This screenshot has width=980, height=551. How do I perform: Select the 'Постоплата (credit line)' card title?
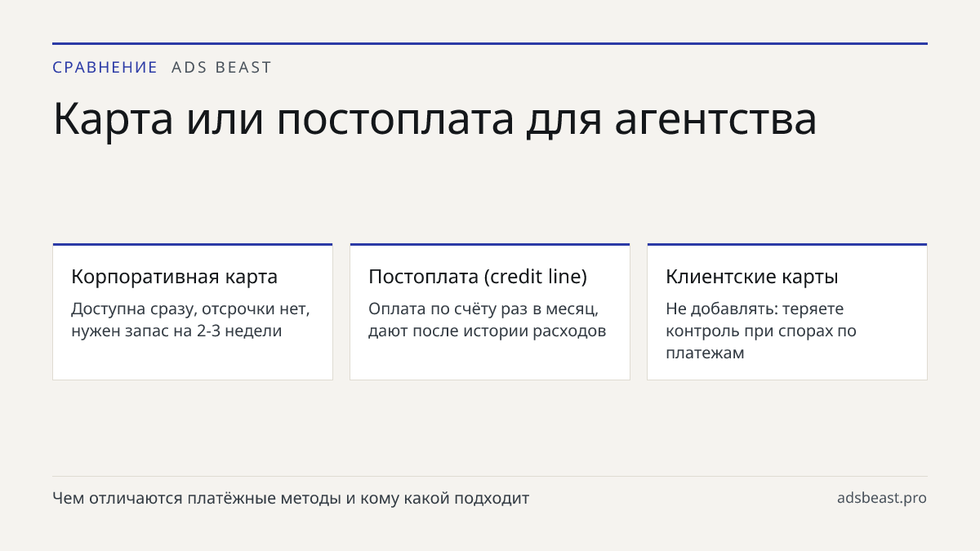point(478,277)
